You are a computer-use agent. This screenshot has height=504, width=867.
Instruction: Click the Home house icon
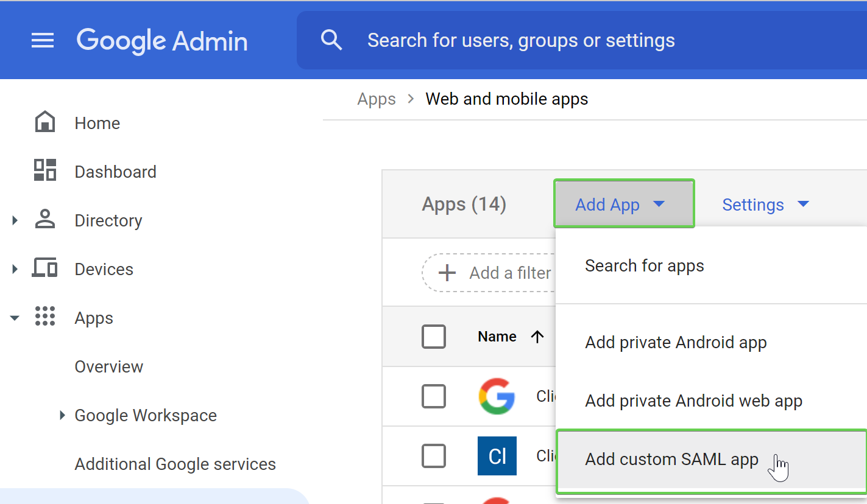click(45, 122)
